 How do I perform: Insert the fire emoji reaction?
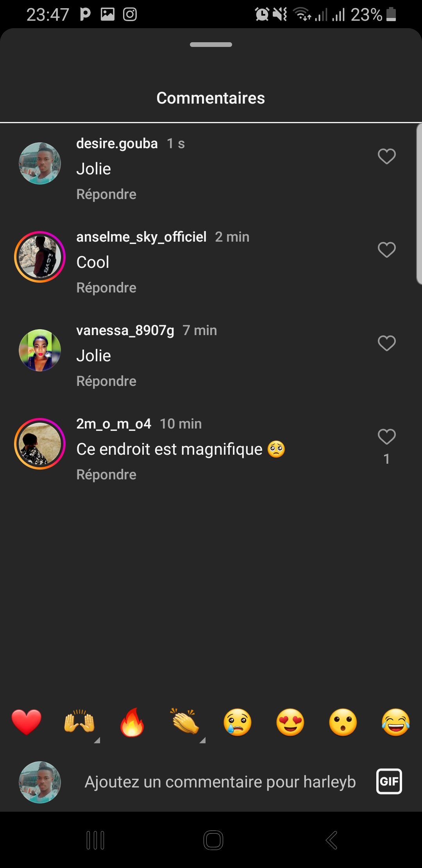132,722
